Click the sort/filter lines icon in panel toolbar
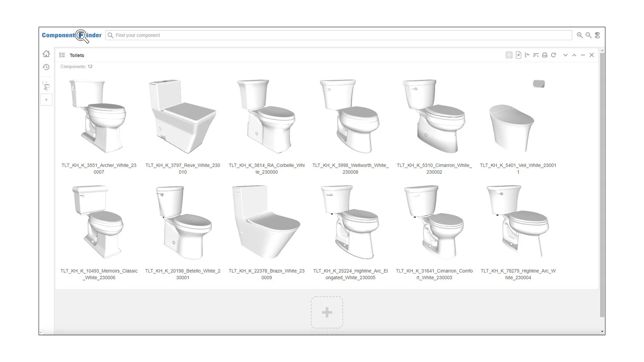Screen dimensions: 644x362 536,55
